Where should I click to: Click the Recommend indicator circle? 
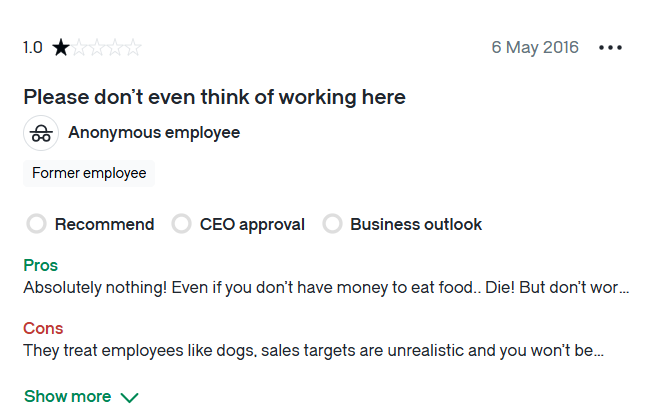(36, 224)
